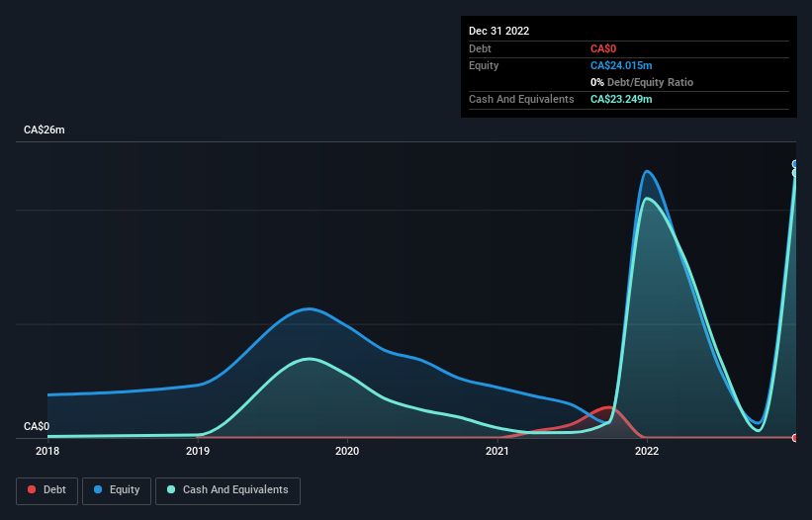The image size is (812, 520).
Task: Click the CA$24.015m equity value
Action: click(621, 65)
